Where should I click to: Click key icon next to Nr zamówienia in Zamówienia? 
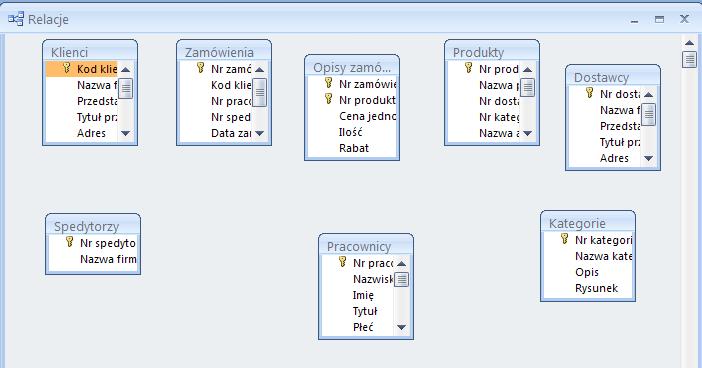201,68
